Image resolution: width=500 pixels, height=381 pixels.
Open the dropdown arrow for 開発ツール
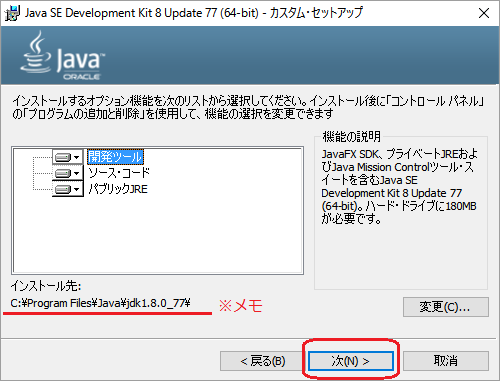tap(77, 157)
